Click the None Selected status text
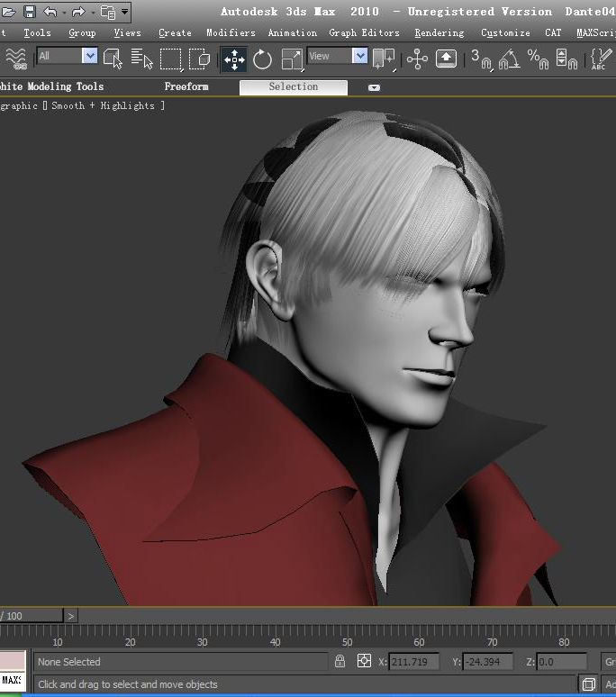Image resolution: width=616 pixels, height=697 pixels. coord(68,662)
